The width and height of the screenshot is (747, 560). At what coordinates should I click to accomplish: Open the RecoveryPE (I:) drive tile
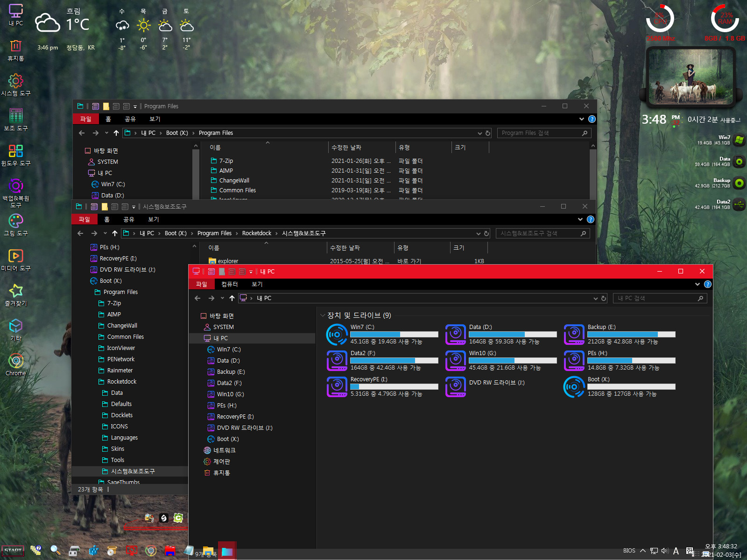click(x=383, y=387)
